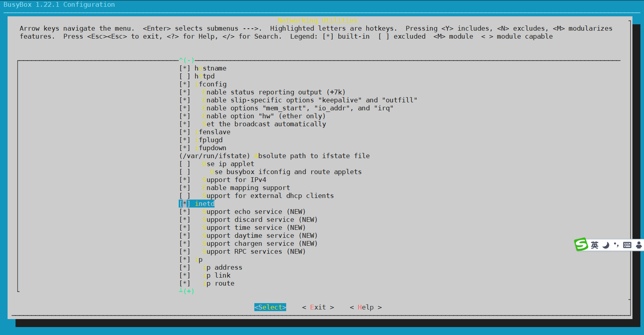Toggle the hostname checkbox

(185, 69)
